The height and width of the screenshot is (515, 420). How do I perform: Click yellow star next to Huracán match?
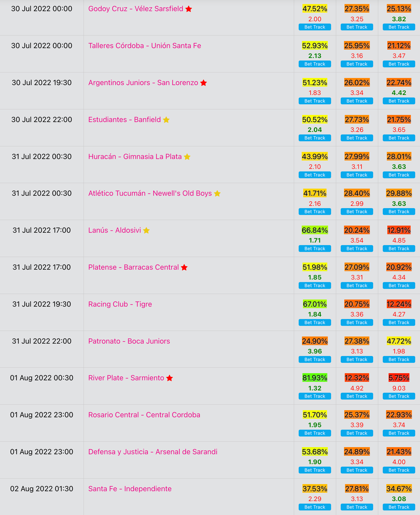coord(187,157)
